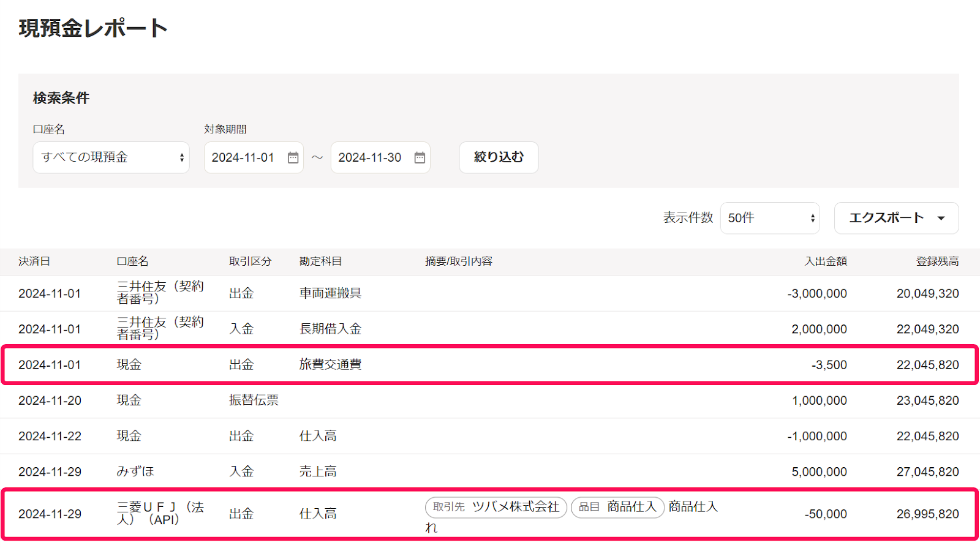
Task: Click the amount 2,000,000
Action: pos(819,329)
